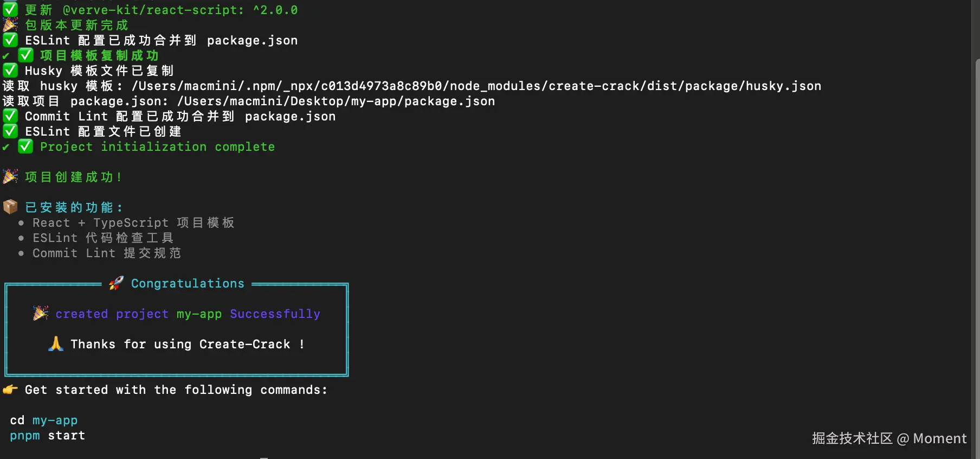The image size is (980, 459).
Task: Click the package box emoji beside 已安装的功能
Action: [x=10, y=207]
